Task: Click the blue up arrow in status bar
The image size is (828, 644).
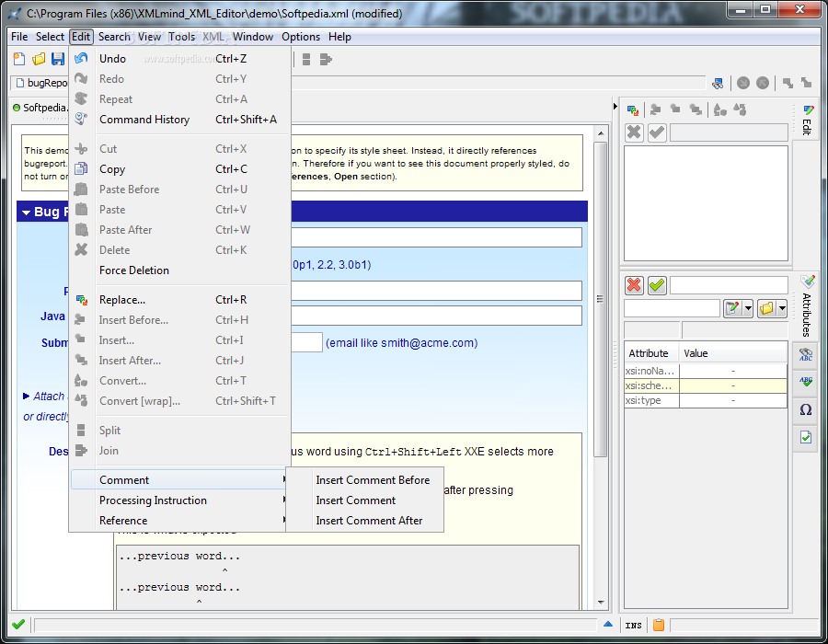Action: coord(608,625)
